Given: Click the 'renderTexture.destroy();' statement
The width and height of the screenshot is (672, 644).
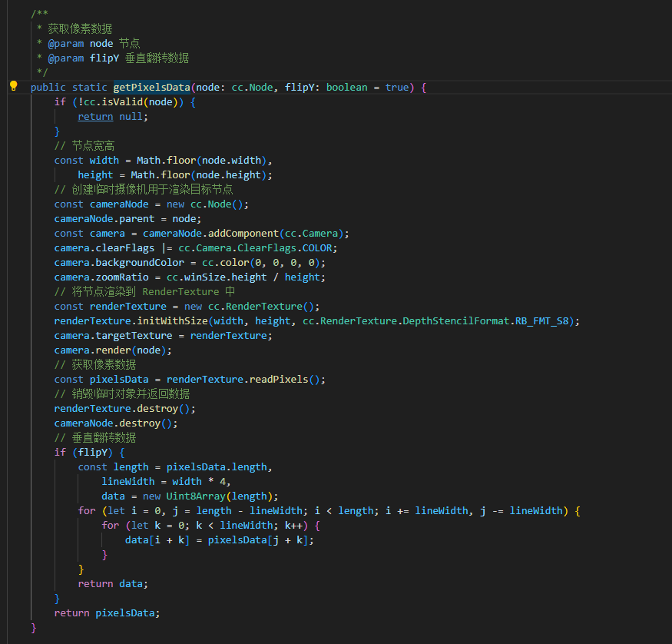Looking at the screenshot, I should coord(124,408).
